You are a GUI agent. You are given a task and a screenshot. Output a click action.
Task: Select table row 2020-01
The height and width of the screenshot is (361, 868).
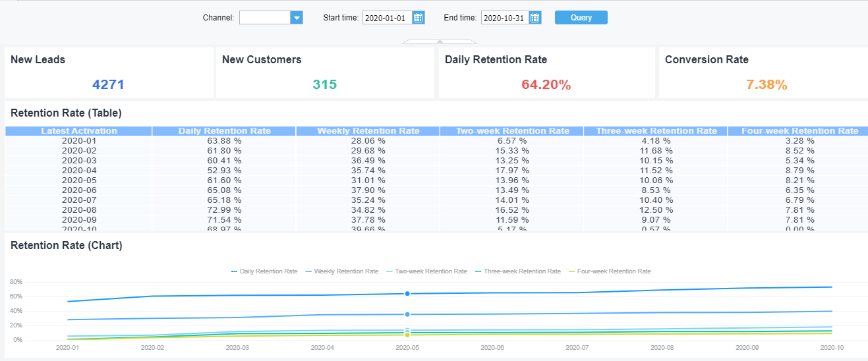click(436, 140)
